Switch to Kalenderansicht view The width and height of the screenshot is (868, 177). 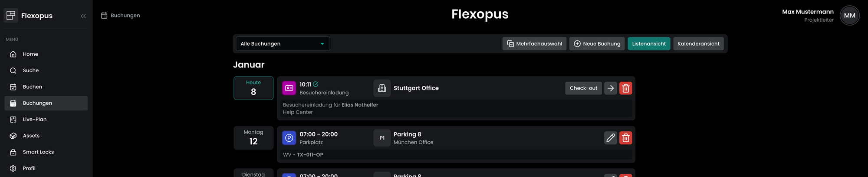pyautogui.click(x=698, y=43)
